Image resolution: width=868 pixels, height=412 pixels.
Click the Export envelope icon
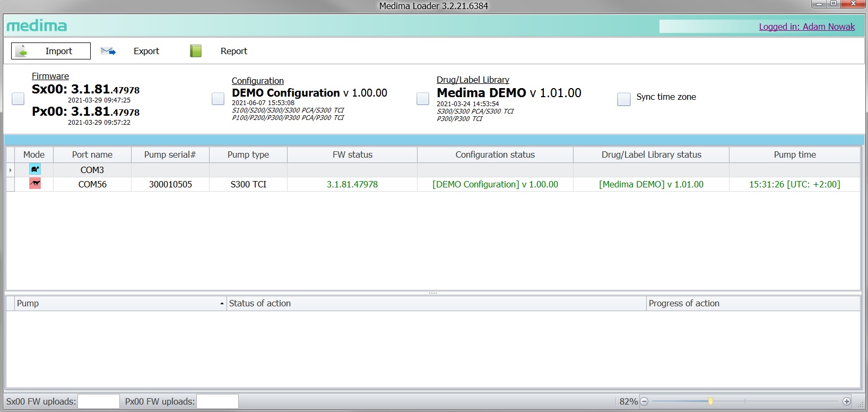(x=108, y=51)
